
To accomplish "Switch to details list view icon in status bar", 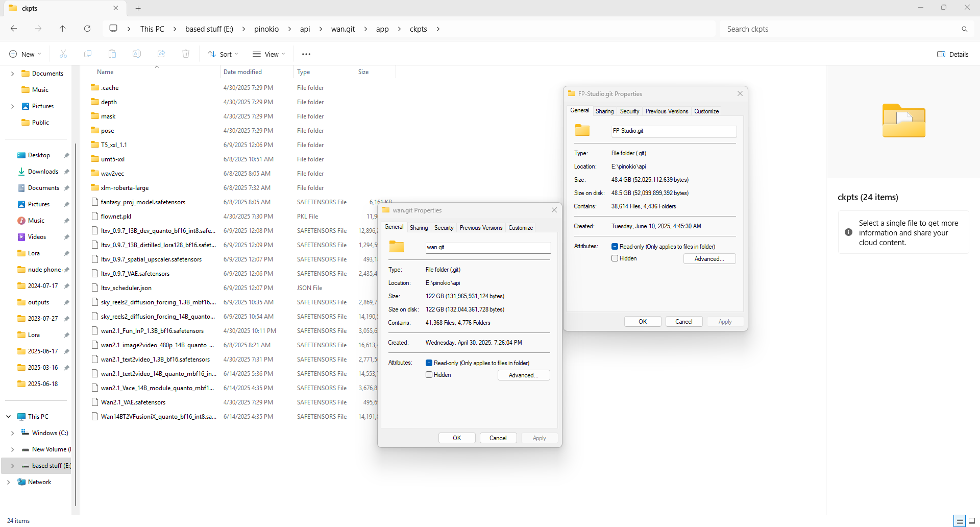I will [x=960, y=521].
